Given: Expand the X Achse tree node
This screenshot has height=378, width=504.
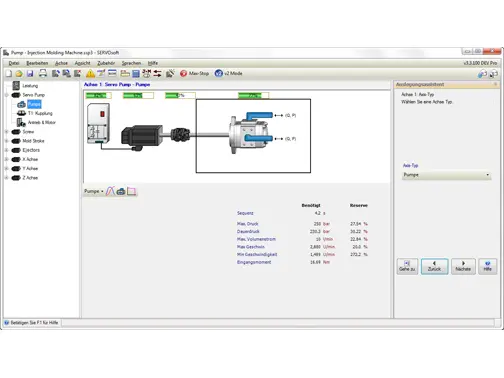Looking at the screenshot, I should pos(6,159).
